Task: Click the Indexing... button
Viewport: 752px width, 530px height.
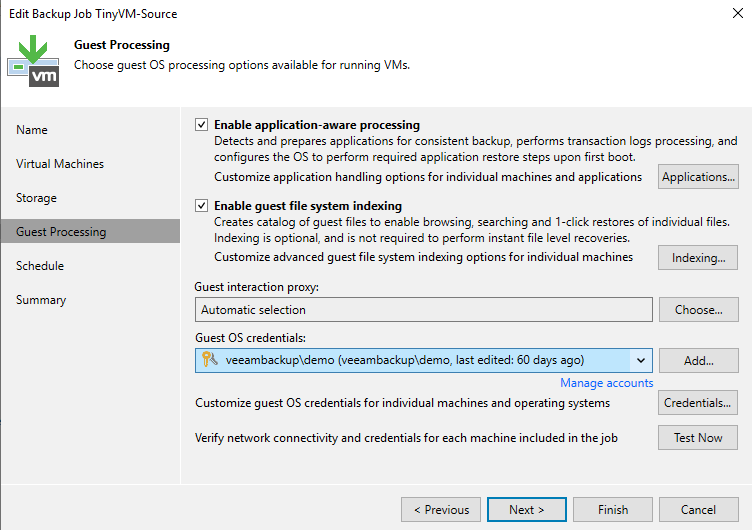Action: pos(698,258)
